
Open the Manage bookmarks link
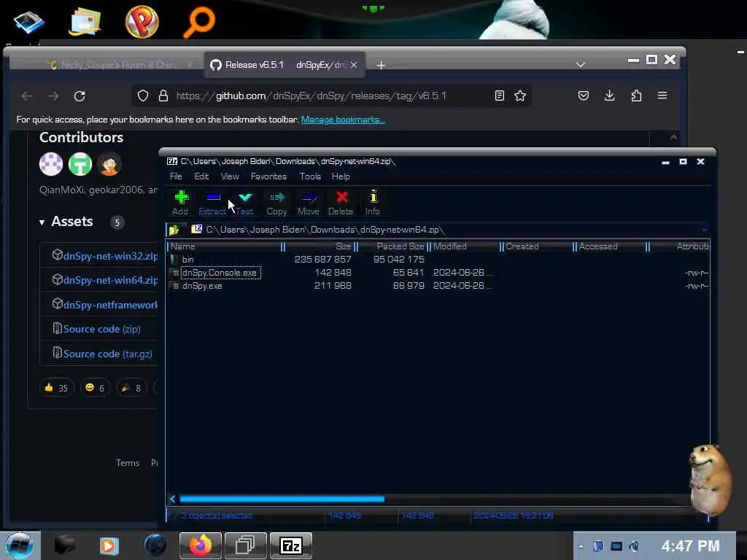pos(343,120)
